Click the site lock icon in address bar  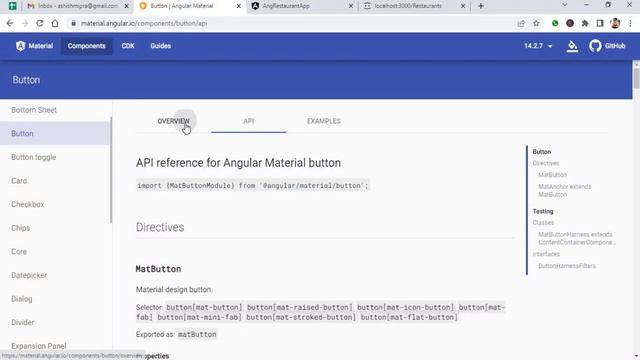73,23
